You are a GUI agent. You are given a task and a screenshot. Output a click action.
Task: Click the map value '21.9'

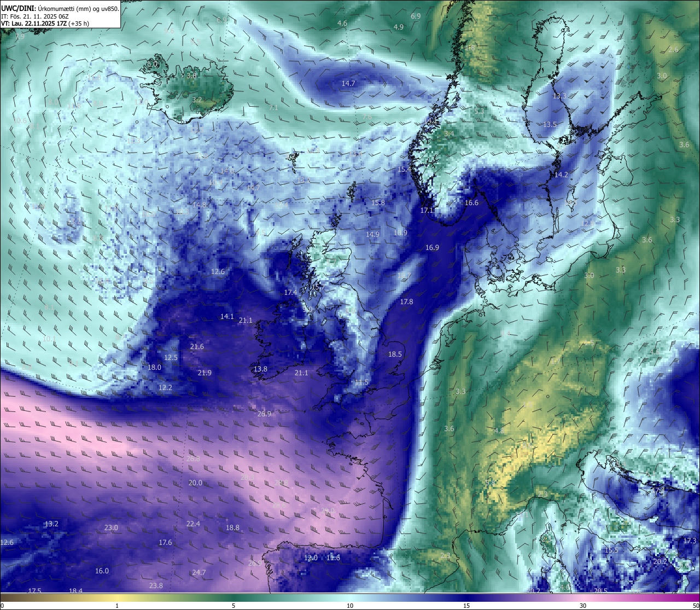click(205, 373)
